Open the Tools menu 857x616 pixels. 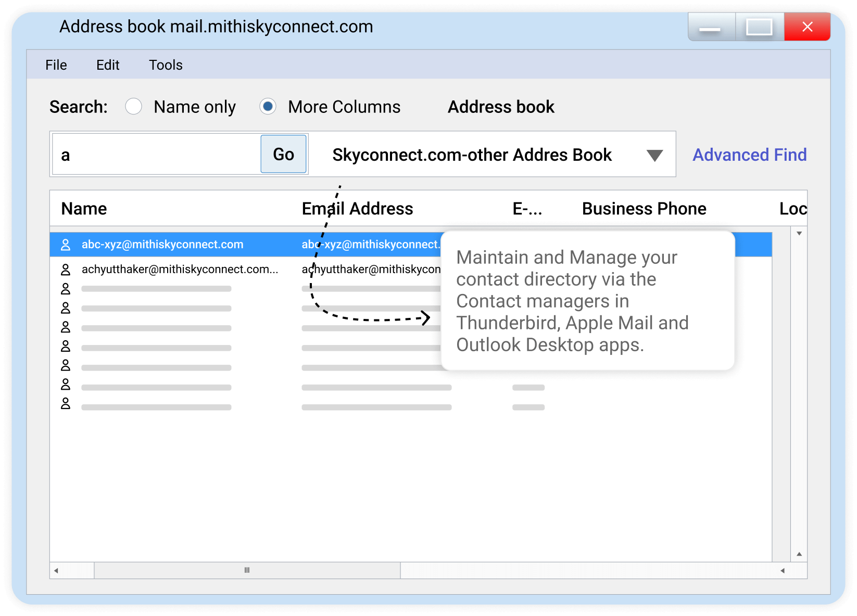(166, 65)
